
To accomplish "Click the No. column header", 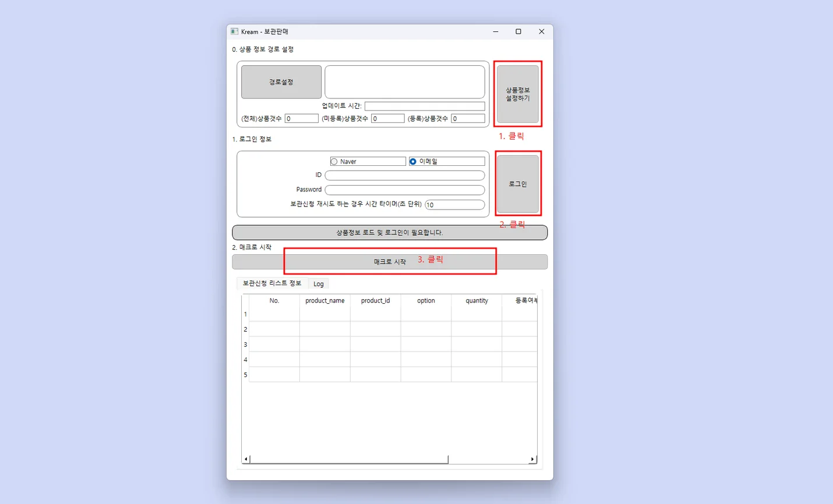I will coord(274,301).
